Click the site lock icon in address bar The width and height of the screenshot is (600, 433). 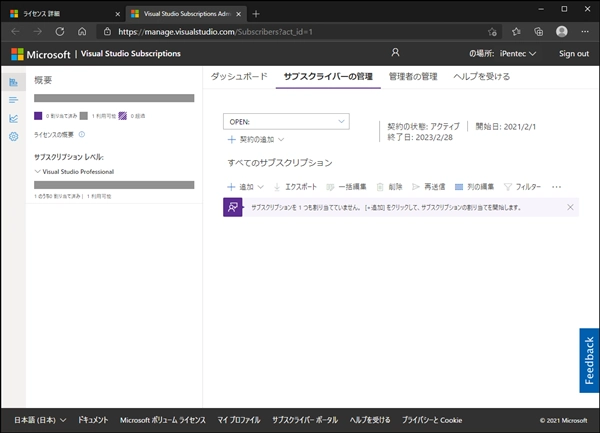[x=108, y=32]
